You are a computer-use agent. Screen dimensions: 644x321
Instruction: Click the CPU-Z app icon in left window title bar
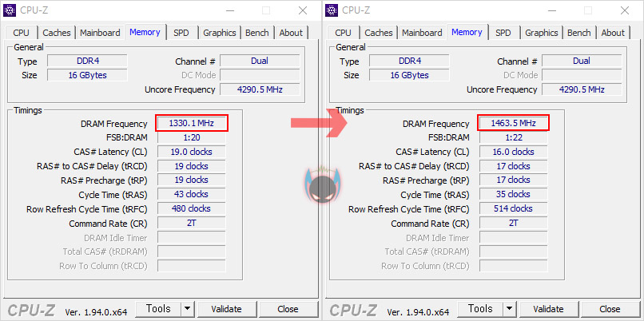[x=10, y=10]
